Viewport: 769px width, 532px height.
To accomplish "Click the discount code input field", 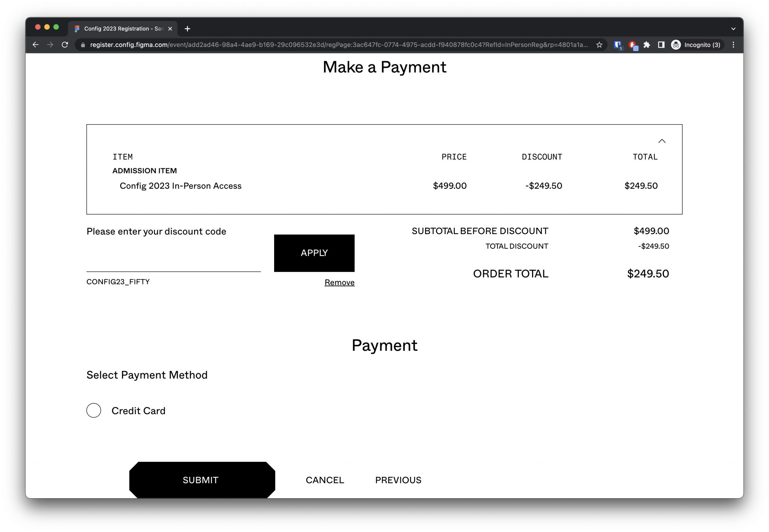I will [x=173, y=263].
